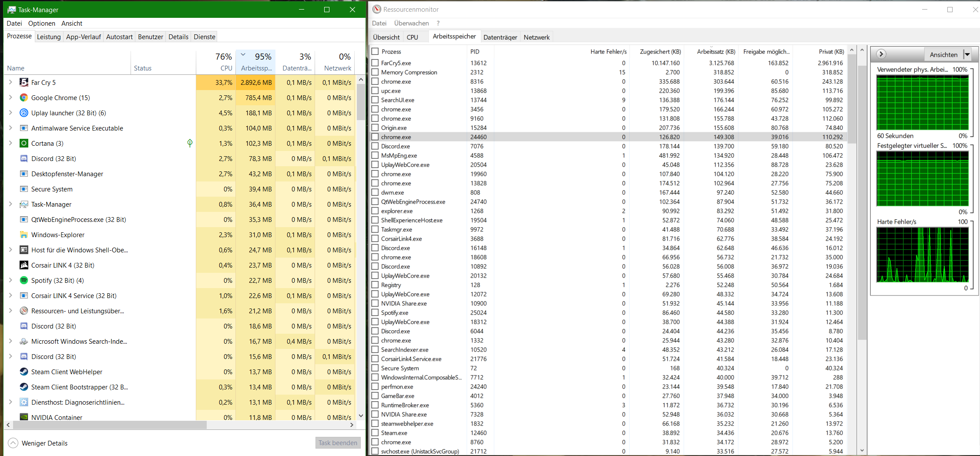Click the Windows-Explorer folder icon
This screenshot has width=980, height=456.
coord(24,235)
